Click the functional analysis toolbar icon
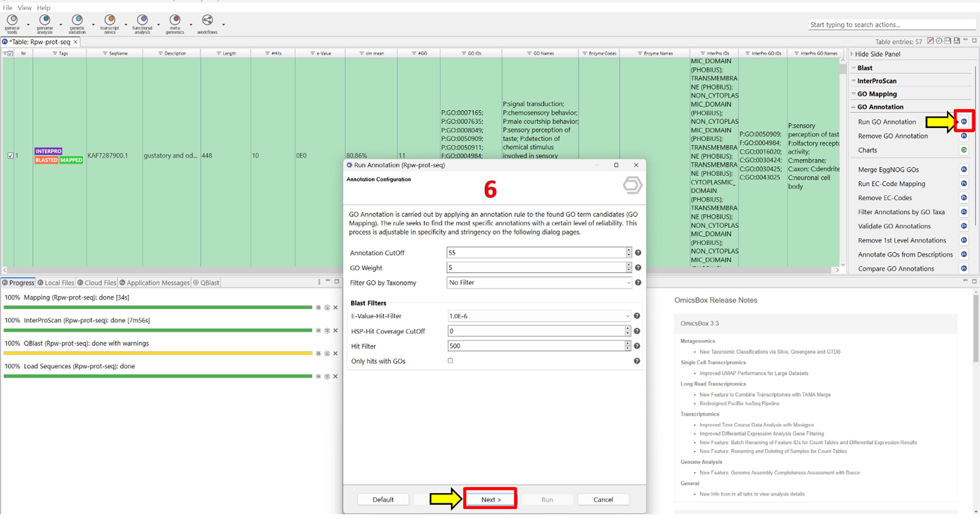 point(142,20)
